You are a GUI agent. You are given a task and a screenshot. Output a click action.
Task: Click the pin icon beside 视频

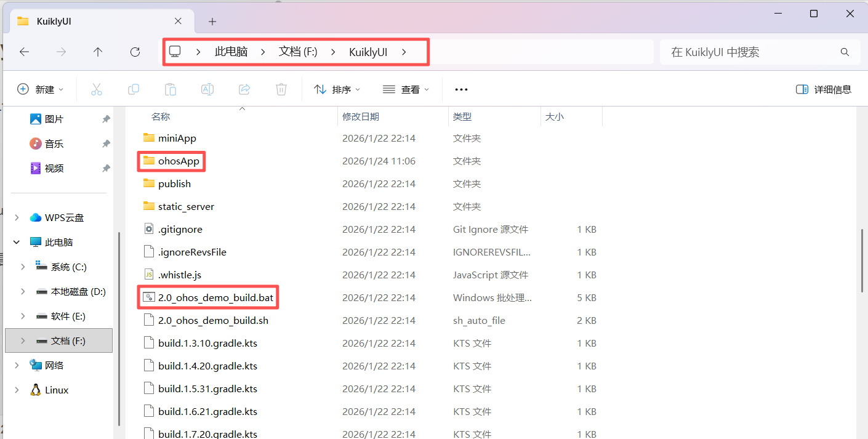pyautogui.click(x=106, y=168)
